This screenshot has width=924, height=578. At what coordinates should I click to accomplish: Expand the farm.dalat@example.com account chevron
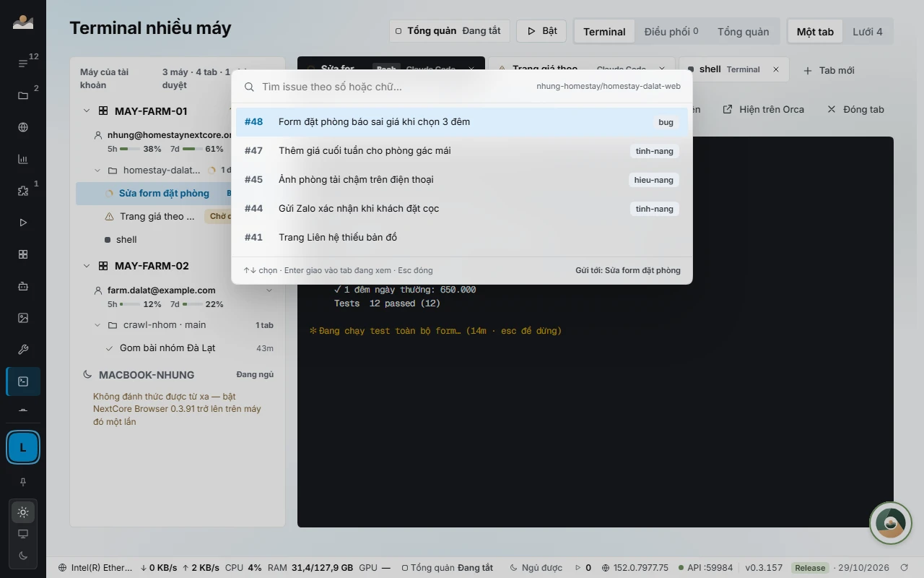[x=269, y=290]
